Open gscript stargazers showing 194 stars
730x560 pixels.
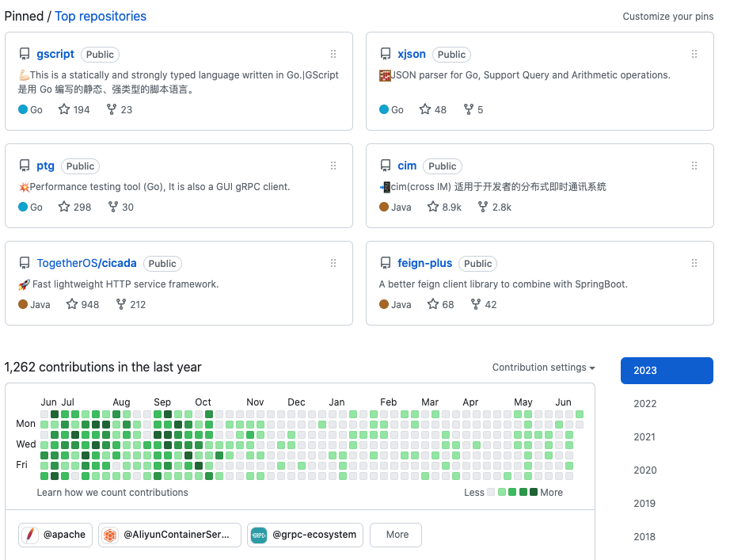74,109
